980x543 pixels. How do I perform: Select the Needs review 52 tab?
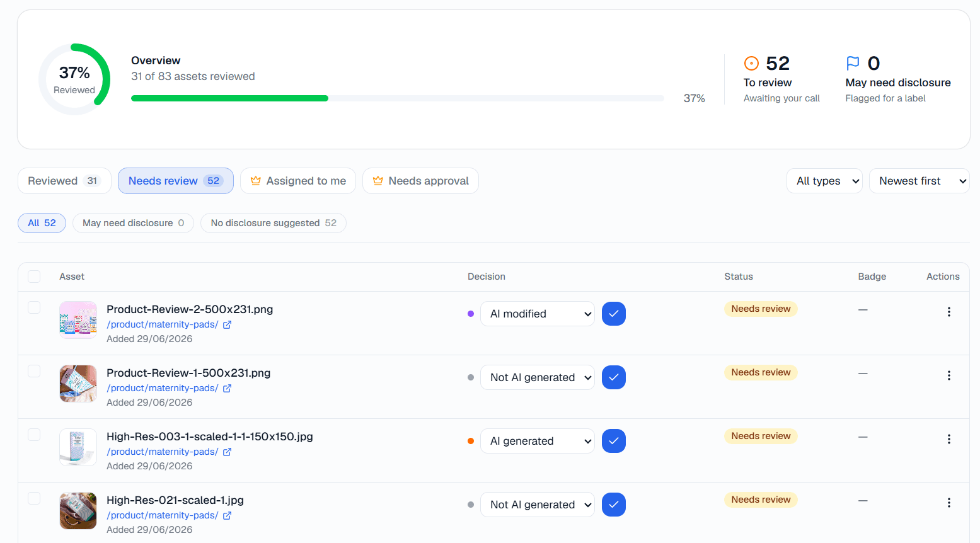point(175,181)
